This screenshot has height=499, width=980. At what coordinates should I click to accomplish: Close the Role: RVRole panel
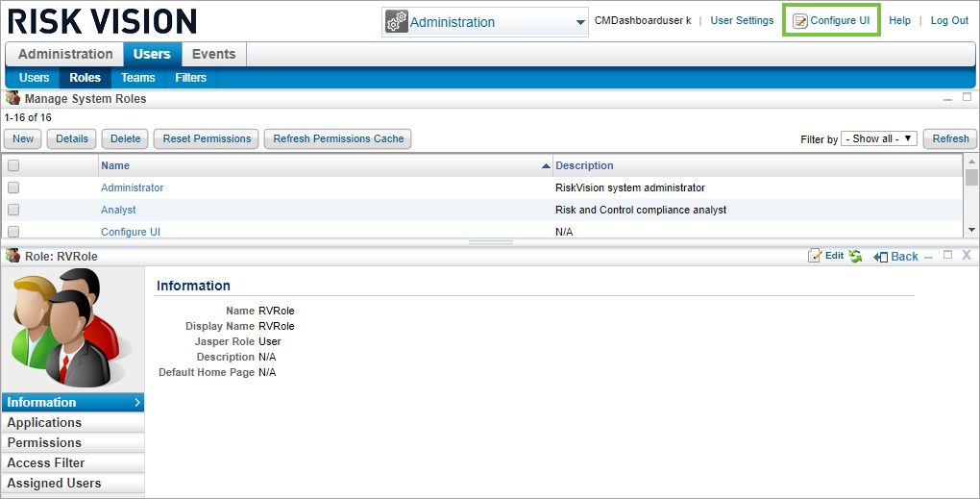[967, 255]
